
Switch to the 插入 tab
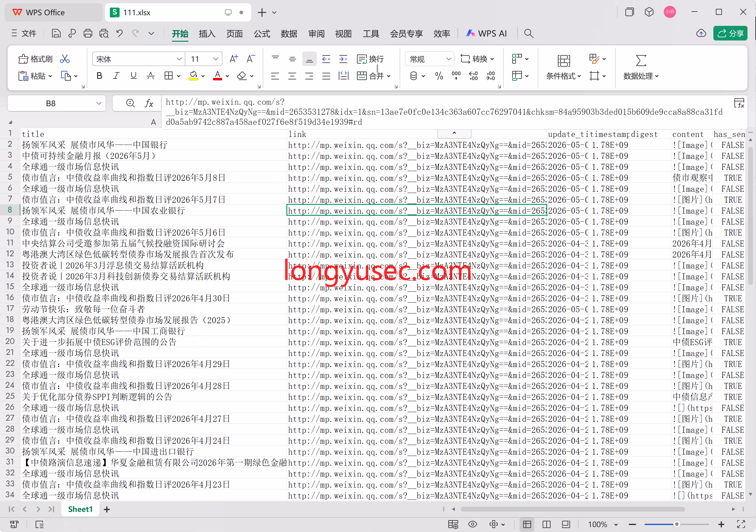point(207,33)
